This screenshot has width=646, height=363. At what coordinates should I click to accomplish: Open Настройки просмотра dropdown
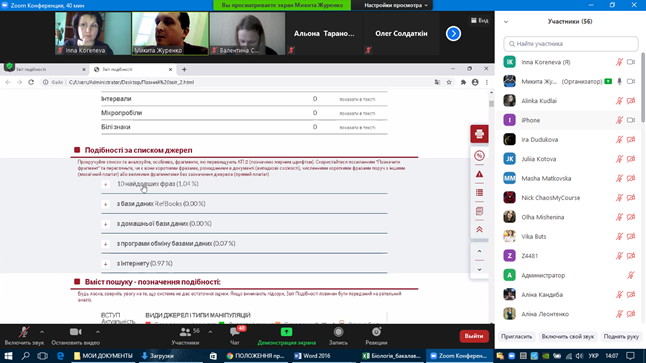point(396,5)
